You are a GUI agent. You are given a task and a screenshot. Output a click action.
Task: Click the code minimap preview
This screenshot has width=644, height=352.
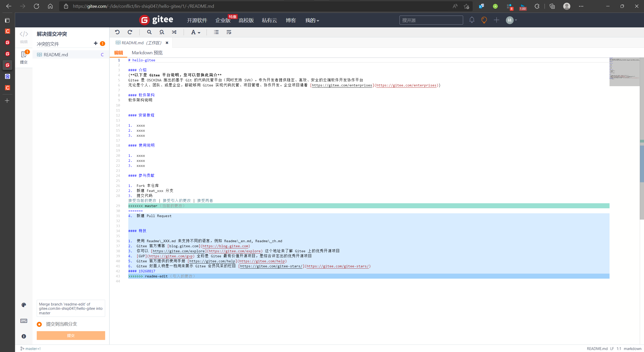624,72
